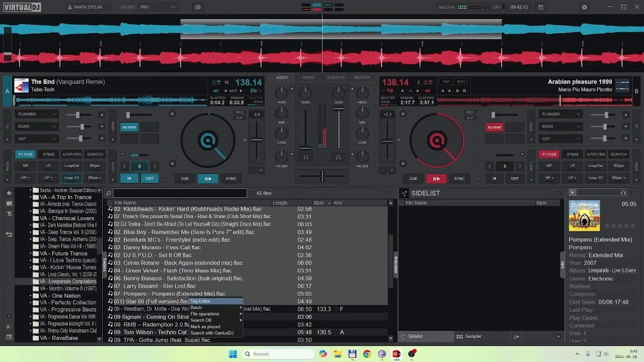Viewport: 644px width, 362px height.
Task: Open the sidelist options list icon
Action: tap(516, 336)
